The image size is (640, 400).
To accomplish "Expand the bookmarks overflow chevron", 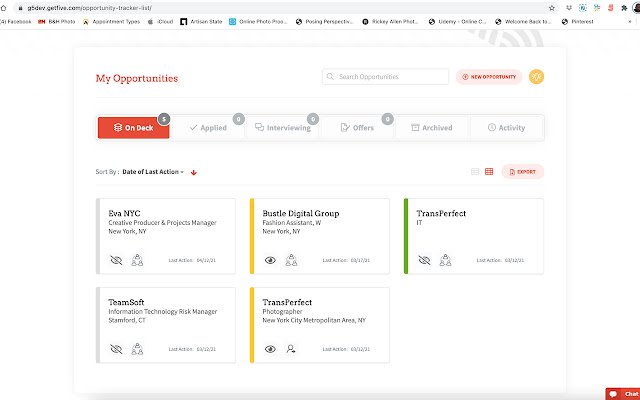I will coord(630,22).
